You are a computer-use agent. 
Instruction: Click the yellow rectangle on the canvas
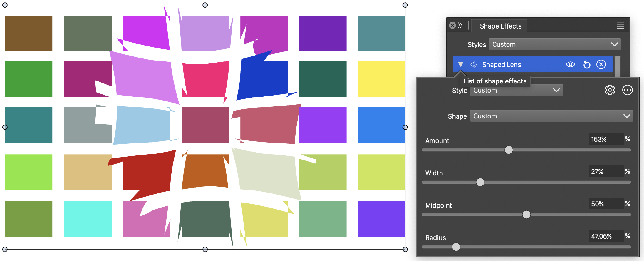[x=381, y=79]
